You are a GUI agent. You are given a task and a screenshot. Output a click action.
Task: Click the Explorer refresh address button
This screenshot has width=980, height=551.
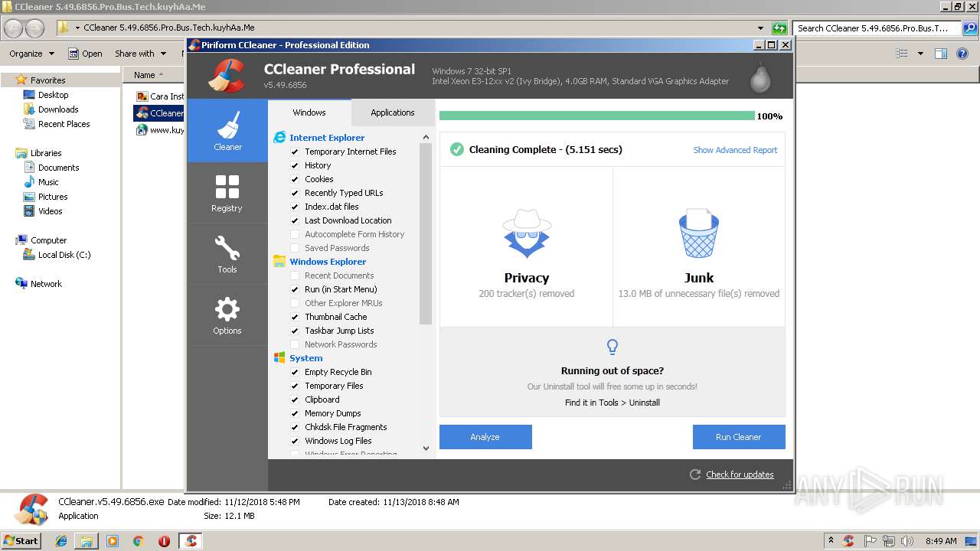779,28
